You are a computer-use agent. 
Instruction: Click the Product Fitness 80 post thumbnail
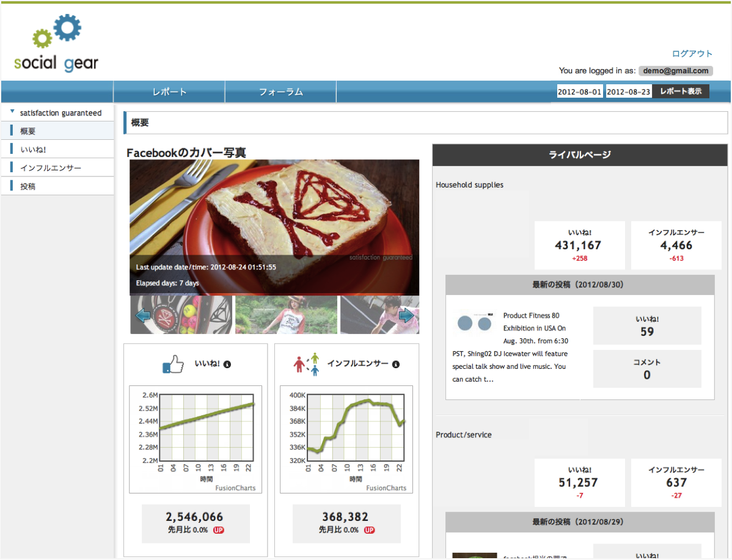474,322
